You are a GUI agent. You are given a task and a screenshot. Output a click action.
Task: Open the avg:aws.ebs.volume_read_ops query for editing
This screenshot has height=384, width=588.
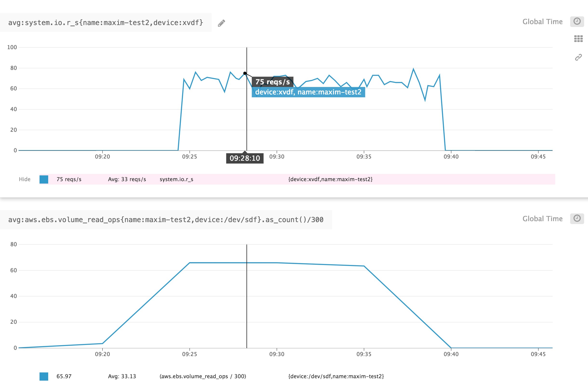166,219
